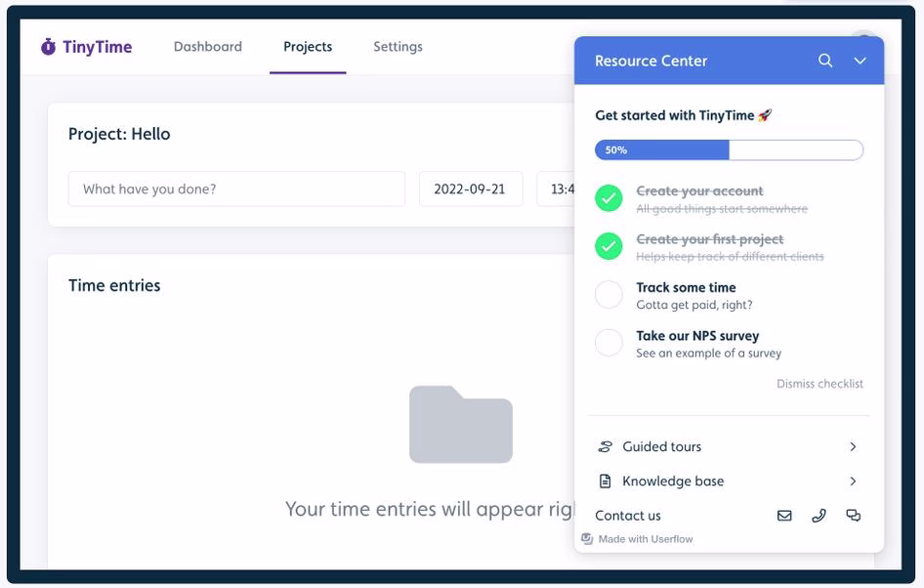This screenshot has width=924, height=588.
Task: Contact us by phone icon
Action: click(x=819, y=516)
